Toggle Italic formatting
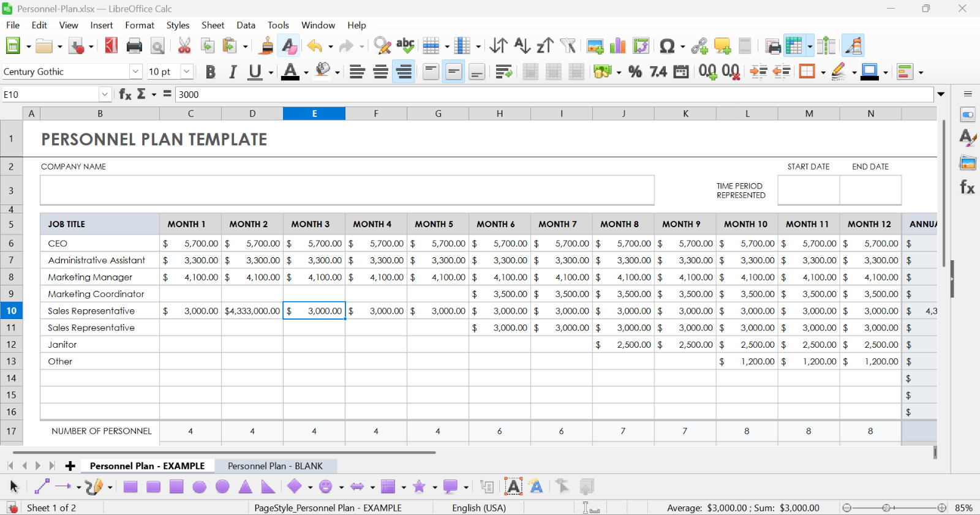Screen dimensions: 980x515 [x=233, y=72]
